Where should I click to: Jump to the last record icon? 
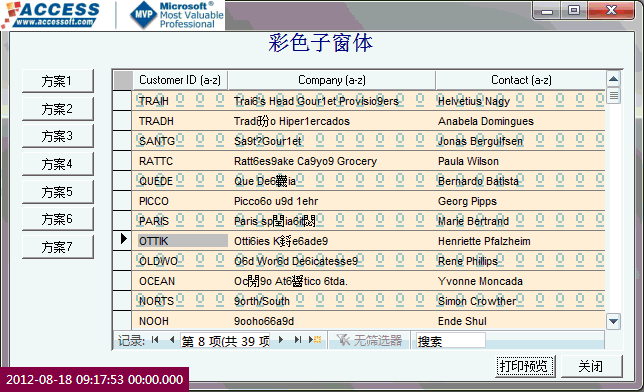pyautogui.click(x=298, y=340)
